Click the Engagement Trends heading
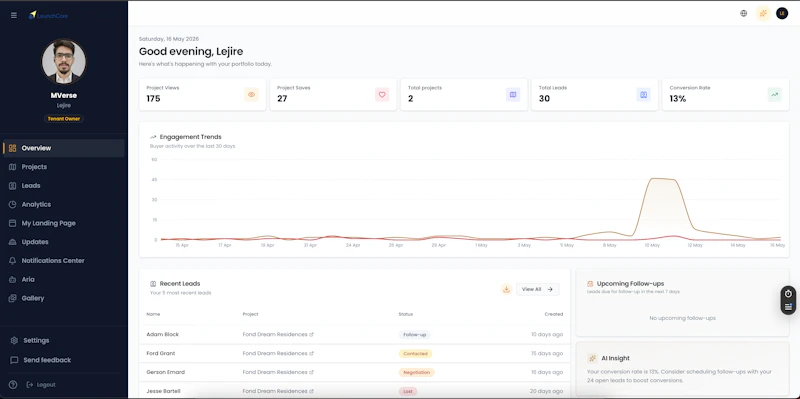The width and height of the screenshot is (800, 399). (190, 137)
